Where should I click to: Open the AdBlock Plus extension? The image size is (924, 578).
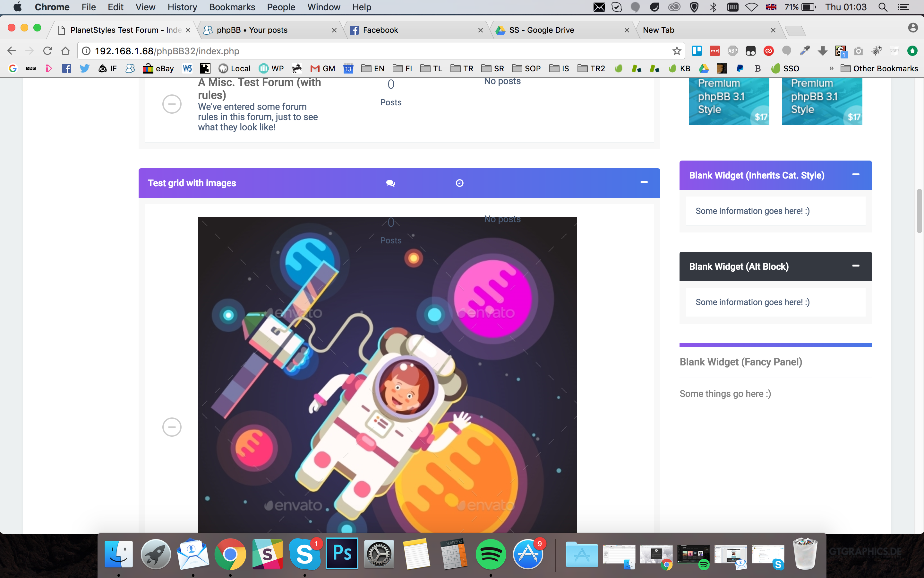(732, 51)
